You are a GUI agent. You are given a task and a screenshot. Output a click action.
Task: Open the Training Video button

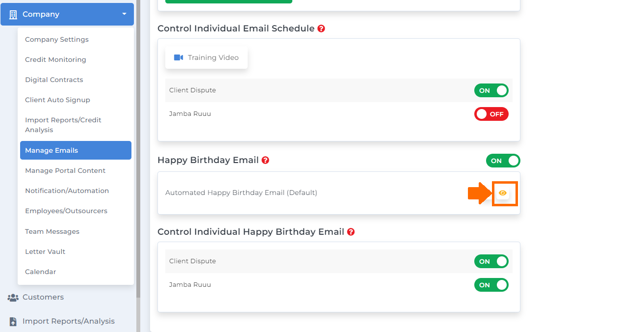click(x=206, y=57)
